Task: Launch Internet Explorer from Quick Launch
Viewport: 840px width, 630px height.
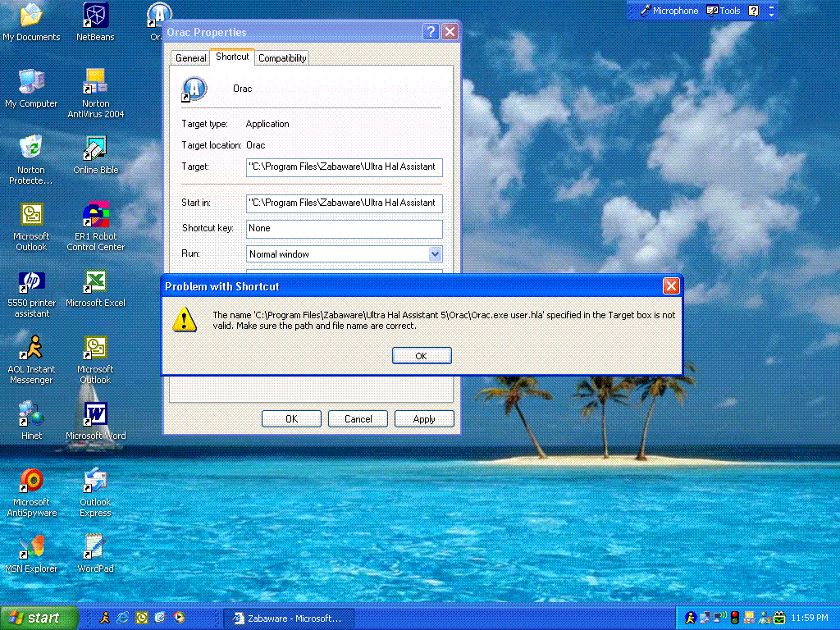Action: click(123, 618)
